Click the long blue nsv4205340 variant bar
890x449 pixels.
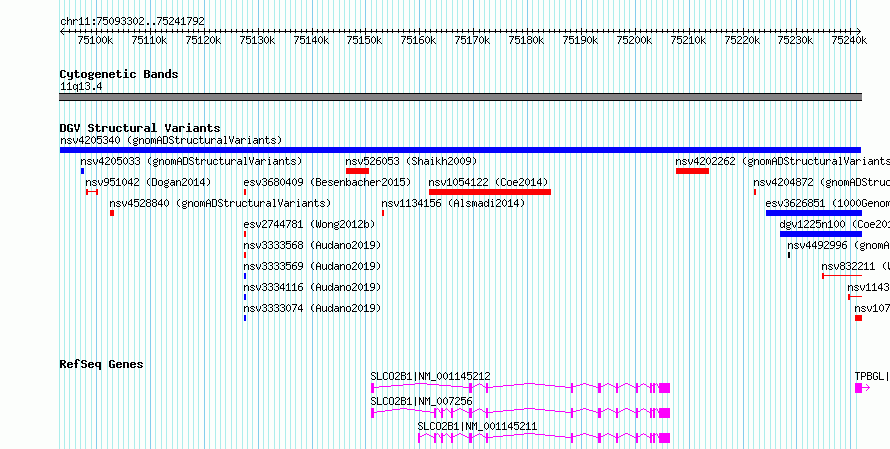460,150
